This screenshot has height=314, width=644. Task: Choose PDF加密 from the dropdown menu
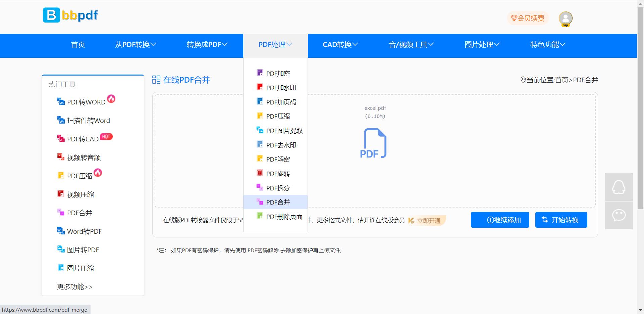[275, 74]
